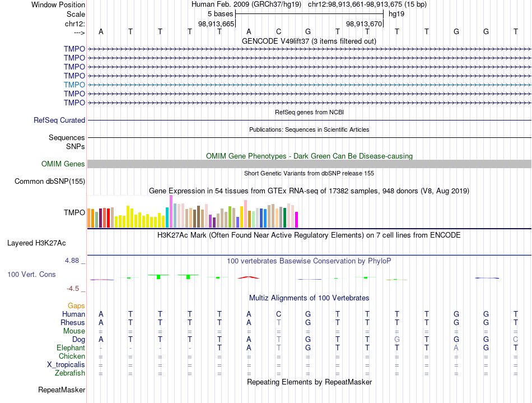This screenshot has height=403, width=532.
Task: Click the OMIM Genes track label
Action: click(x=63, y=164)
